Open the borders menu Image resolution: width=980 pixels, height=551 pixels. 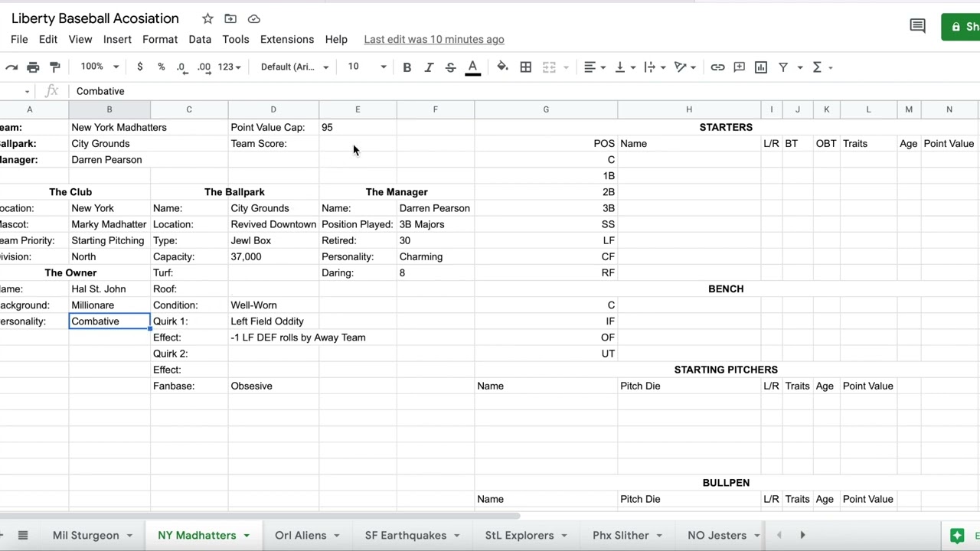(x=526, y=67)
